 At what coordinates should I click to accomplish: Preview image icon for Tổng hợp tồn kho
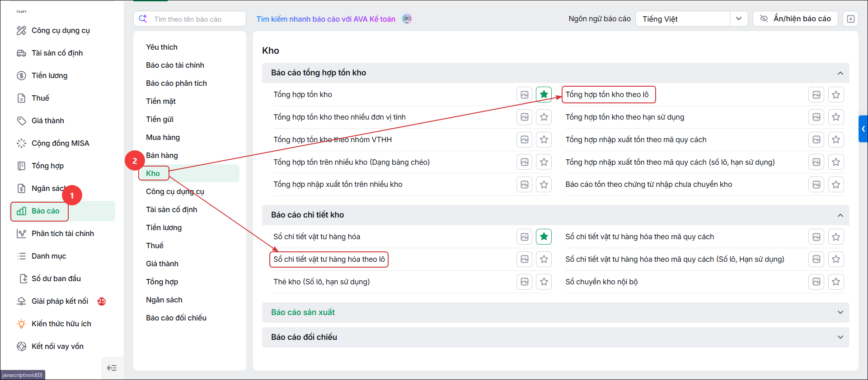coord(524,95)
